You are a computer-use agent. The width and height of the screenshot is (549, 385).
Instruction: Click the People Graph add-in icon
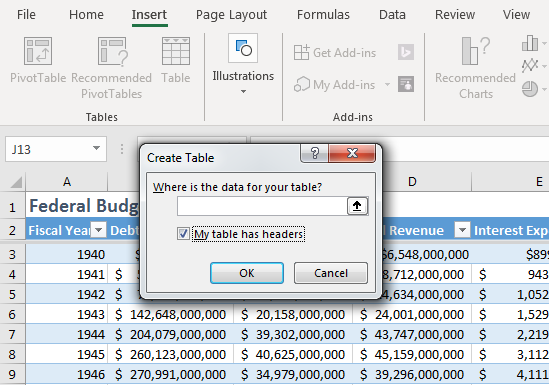tap(406, 84)
